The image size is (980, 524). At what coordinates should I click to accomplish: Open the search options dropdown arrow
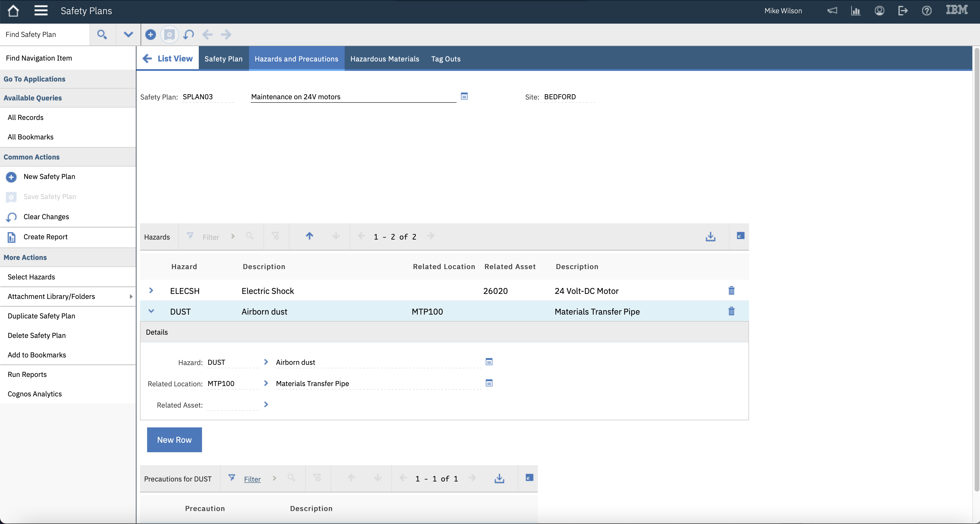[x=128, y=35]
